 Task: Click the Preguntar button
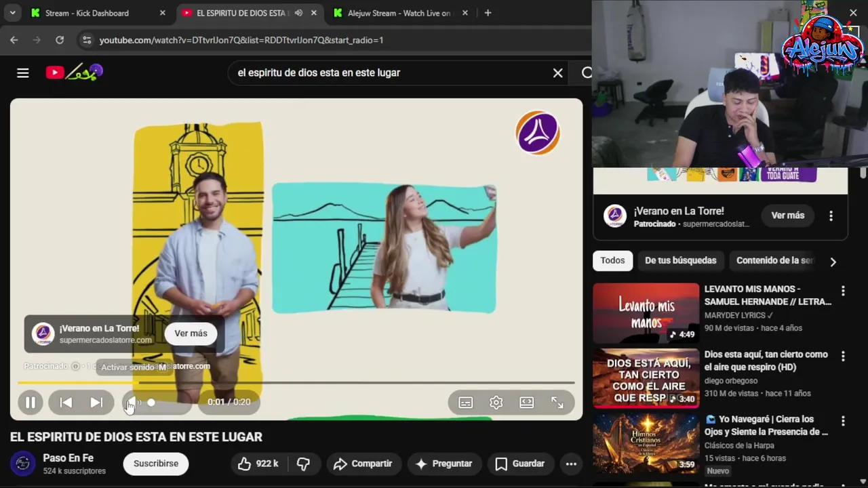[x=443, y=464]
